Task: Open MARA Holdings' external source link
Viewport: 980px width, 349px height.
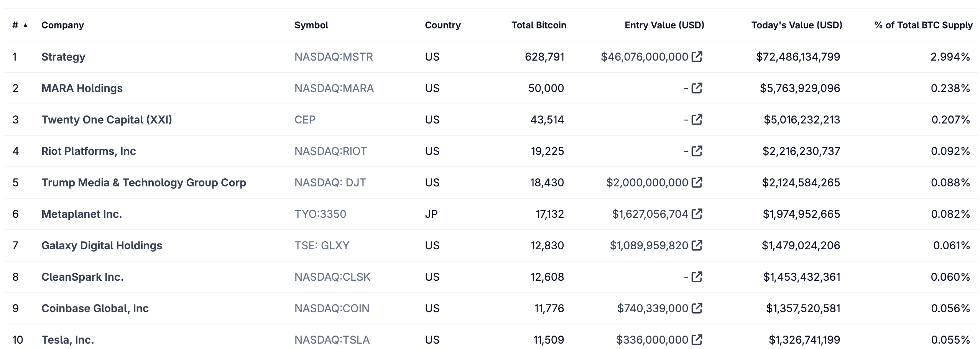Action: 697,88
